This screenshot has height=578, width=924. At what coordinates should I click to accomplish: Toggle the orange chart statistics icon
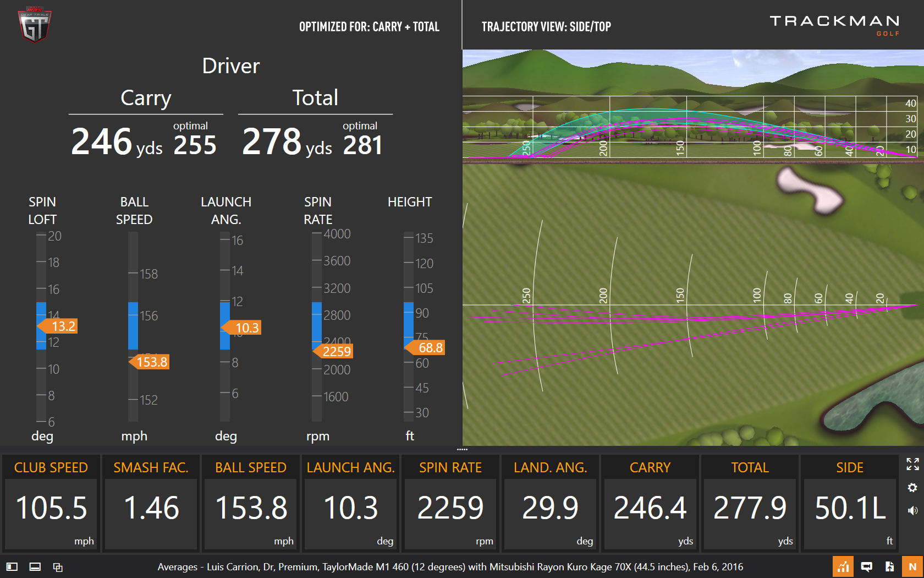(843, 566)
